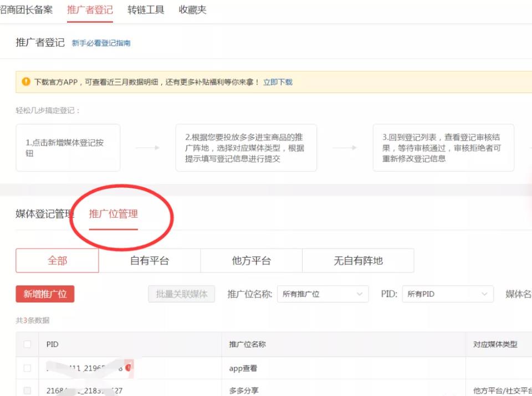
Task: Click the orange notice icon in the banner
Action: 26,82
